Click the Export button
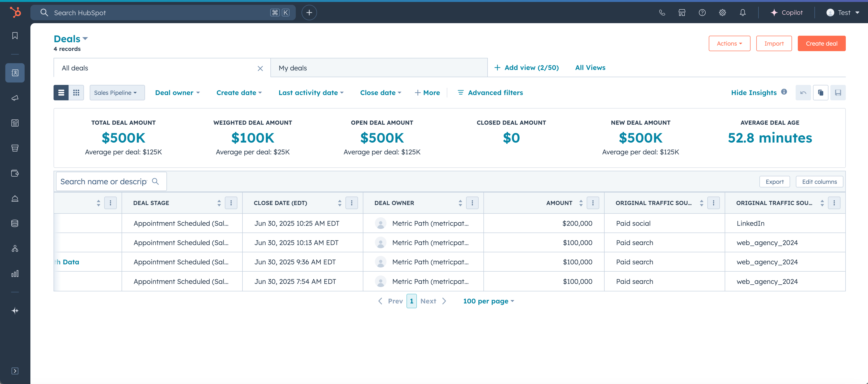Screen dimensions: 868x384 point(774,182)
